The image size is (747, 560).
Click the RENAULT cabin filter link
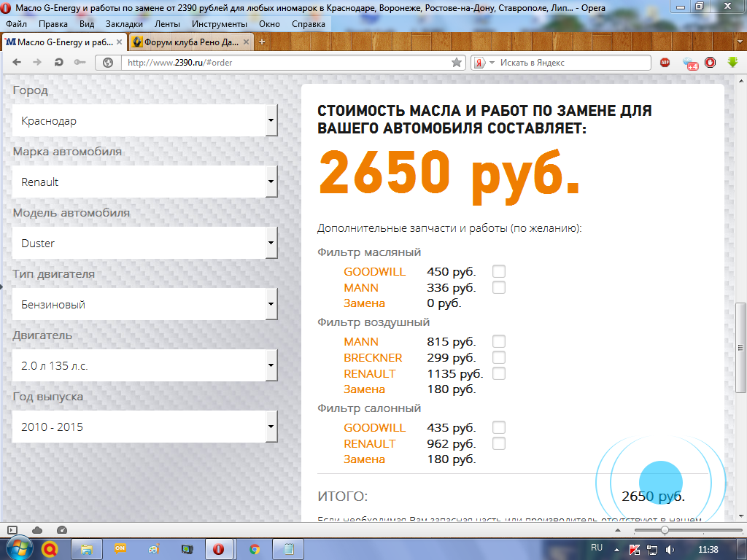pyautogui.click(x=370, y=444)
